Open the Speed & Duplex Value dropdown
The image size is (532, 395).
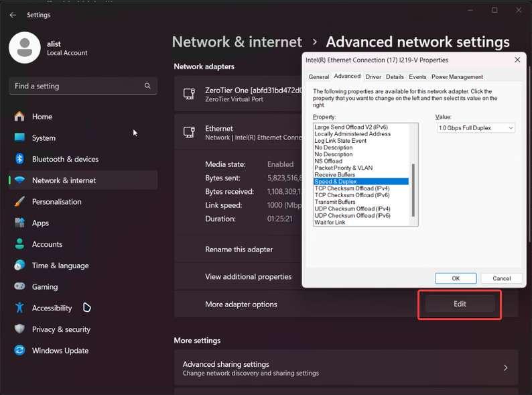tap(476, 128)
